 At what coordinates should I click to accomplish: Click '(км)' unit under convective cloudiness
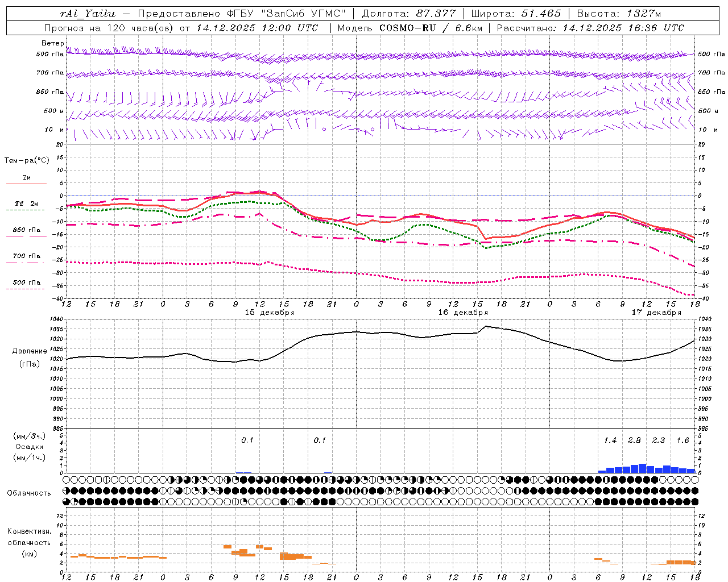30,554
